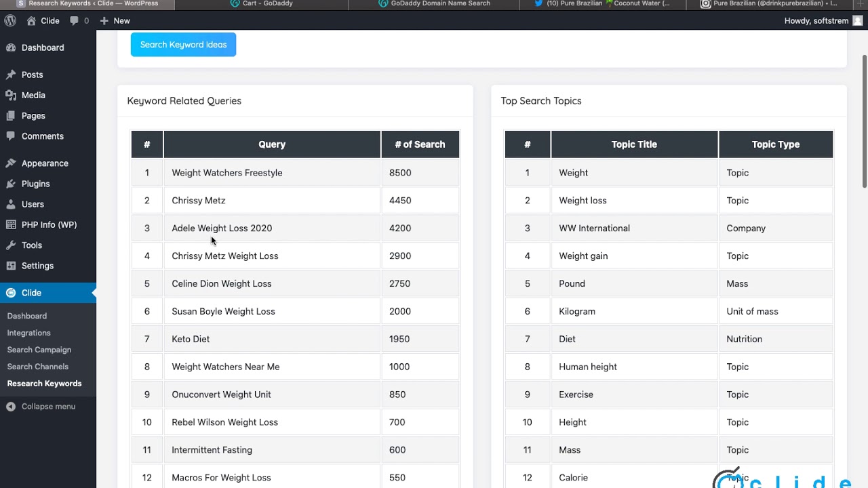868x488 pixels.
Task: Click the Tools wrench icon
Action: pyautogui.click(x=10, y=245)
